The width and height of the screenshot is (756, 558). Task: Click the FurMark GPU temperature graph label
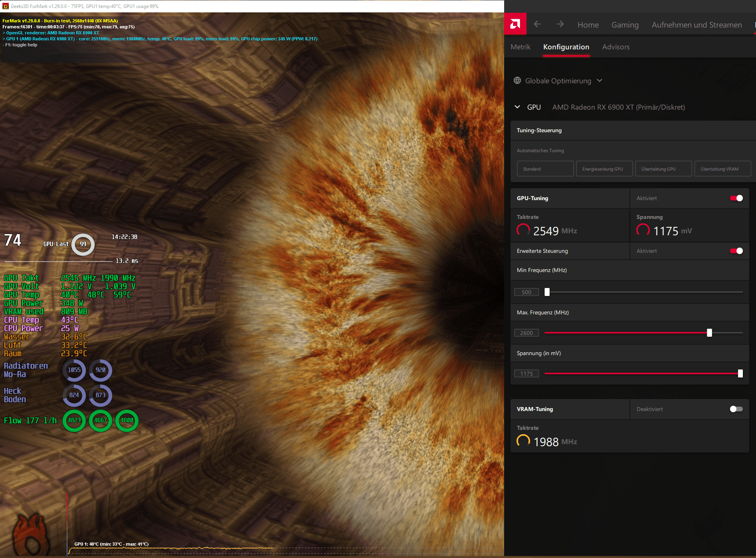[111, 544]
